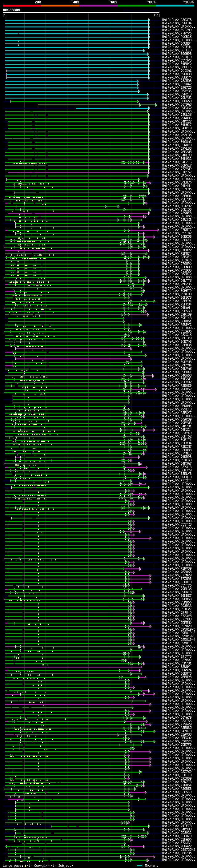Click the cyan ~100% identity legend bar
The height and width of the screenshot is (868, 197).
(175, 6)
